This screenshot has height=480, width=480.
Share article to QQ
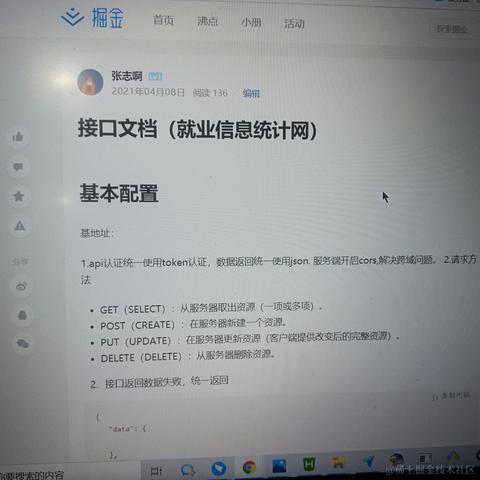click(22, 315)
